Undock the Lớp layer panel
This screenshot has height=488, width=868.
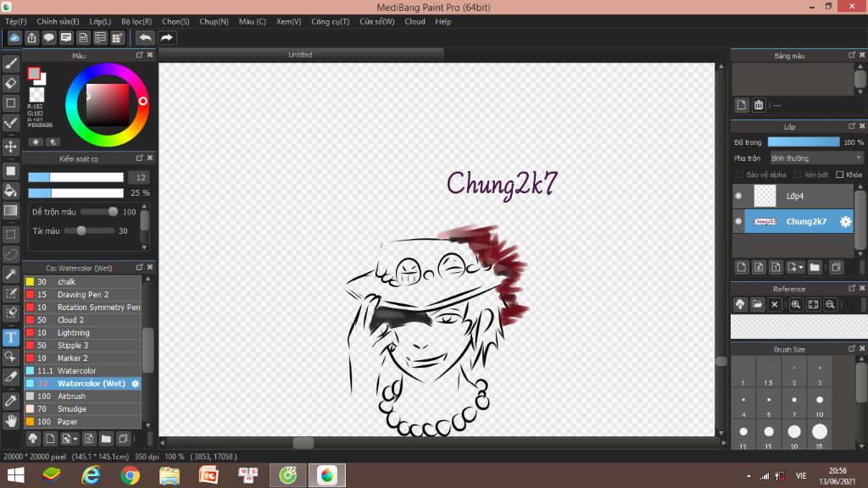pyautogui.click(x=851, y=126)
